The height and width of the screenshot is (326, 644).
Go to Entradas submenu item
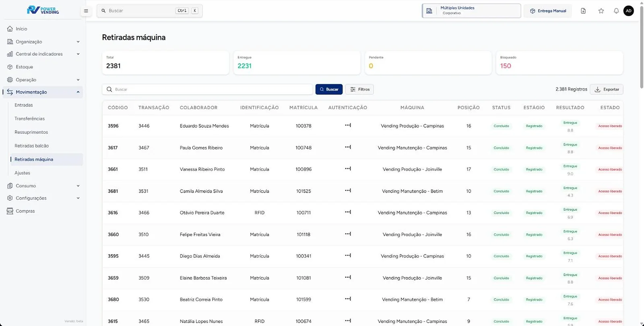24,105
